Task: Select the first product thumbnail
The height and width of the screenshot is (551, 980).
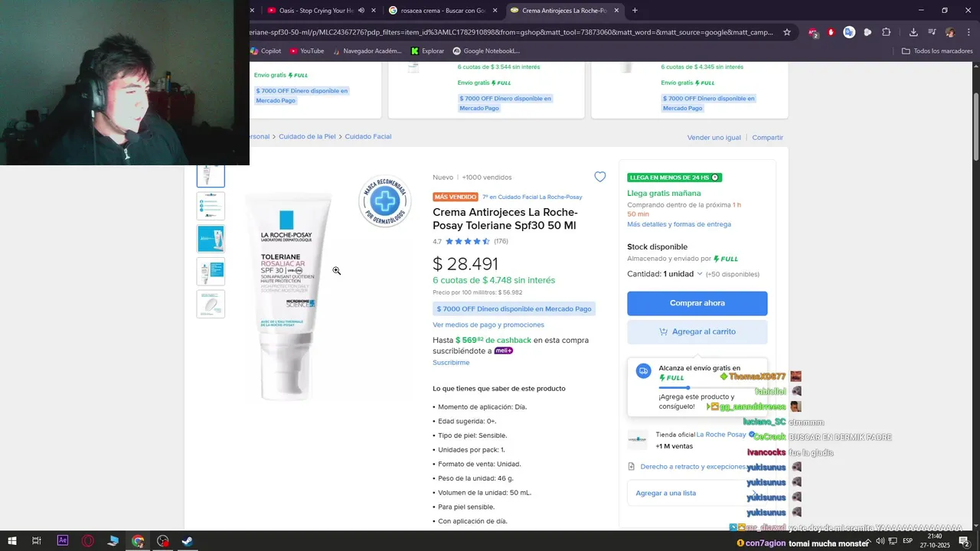Action: pos(211,174)
